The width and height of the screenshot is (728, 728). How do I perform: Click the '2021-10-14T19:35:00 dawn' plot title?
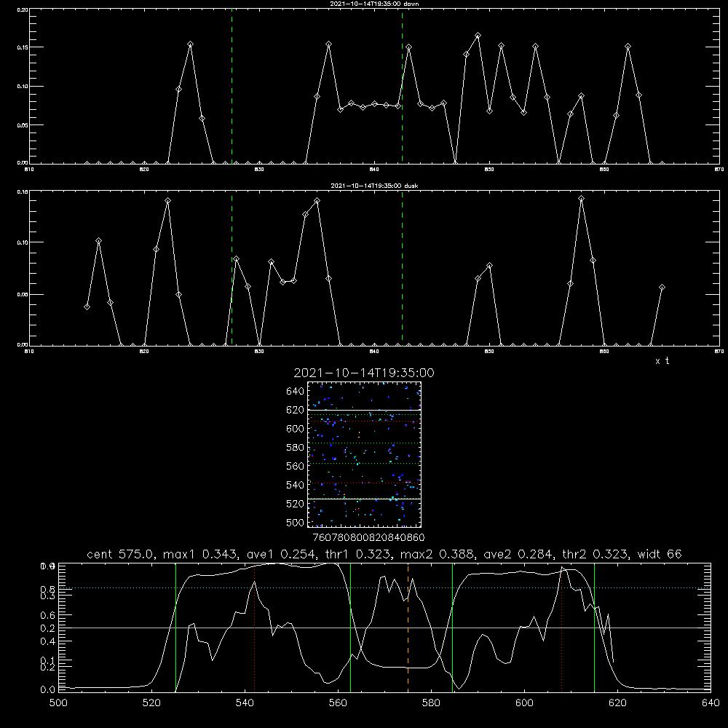click(x=374, y=4)
